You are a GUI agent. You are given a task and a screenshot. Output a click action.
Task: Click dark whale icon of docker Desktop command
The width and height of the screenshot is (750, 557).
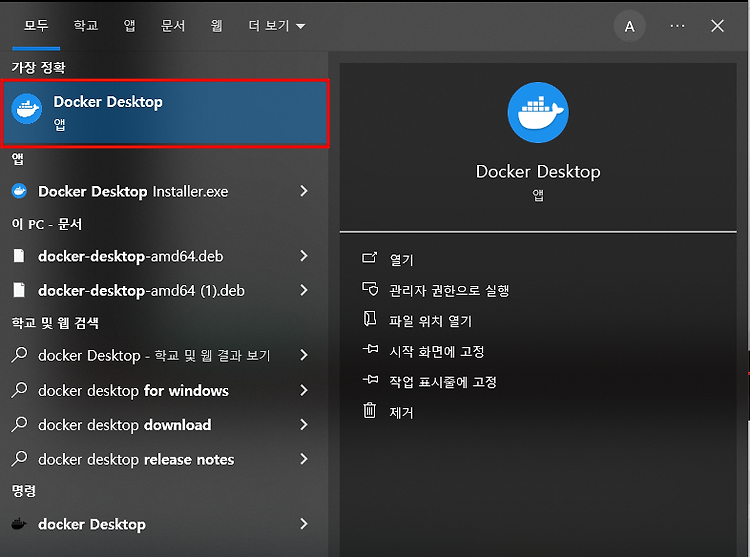(19, 524)
